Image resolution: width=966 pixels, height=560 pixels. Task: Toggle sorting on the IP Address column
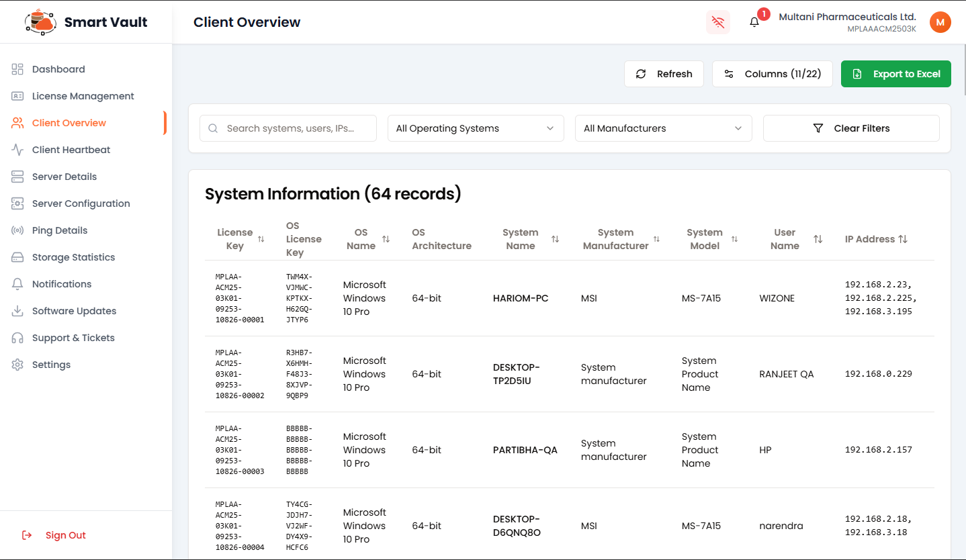[902, 238]
